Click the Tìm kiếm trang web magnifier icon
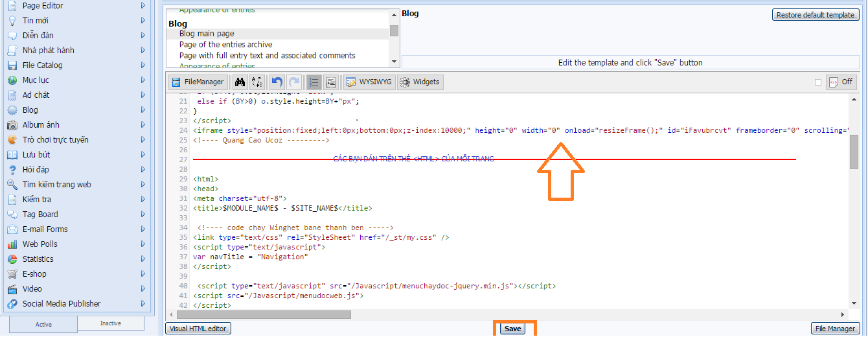Image resolution: width=868 pixels, height=337 pixels. (x=12, y=184)
